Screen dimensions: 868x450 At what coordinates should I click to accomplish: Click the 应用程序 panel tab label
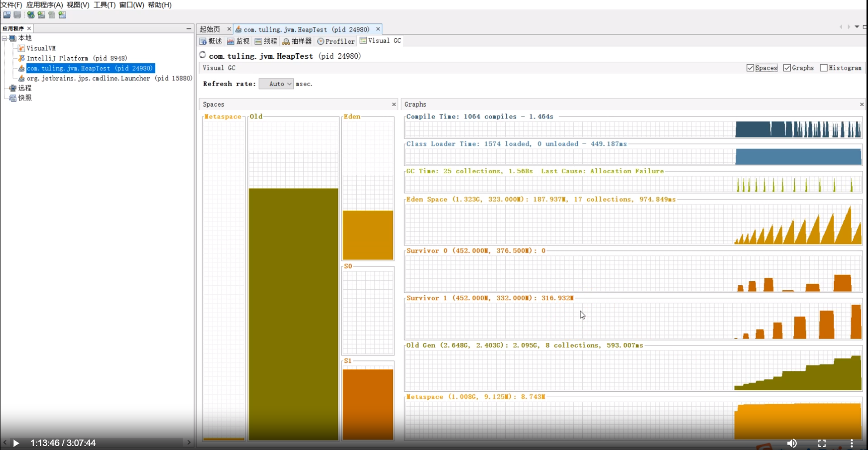click(13, 28)
